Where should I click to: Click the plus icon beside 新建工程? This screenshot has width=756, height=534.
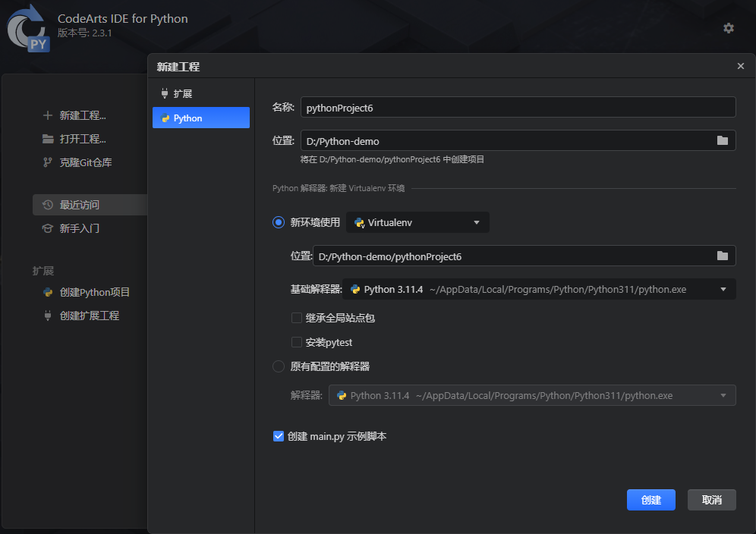coord(47,115)
